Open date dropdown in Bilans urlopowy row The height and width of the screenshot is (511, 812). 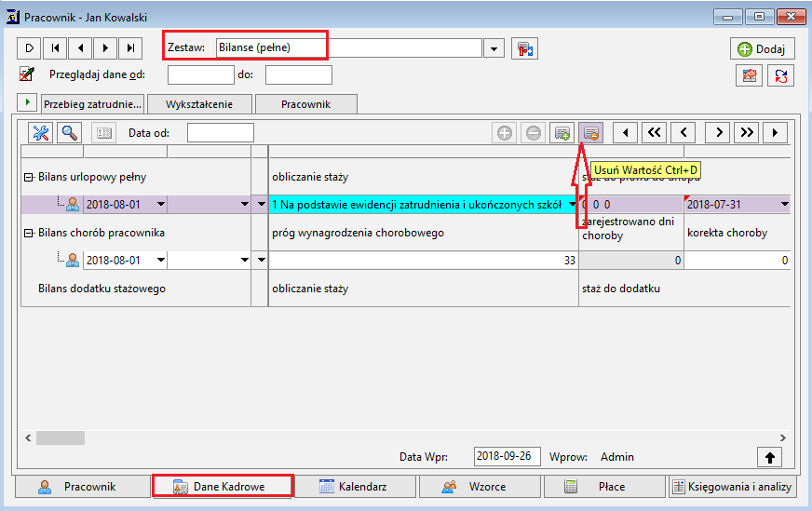[x=161, y=205]
